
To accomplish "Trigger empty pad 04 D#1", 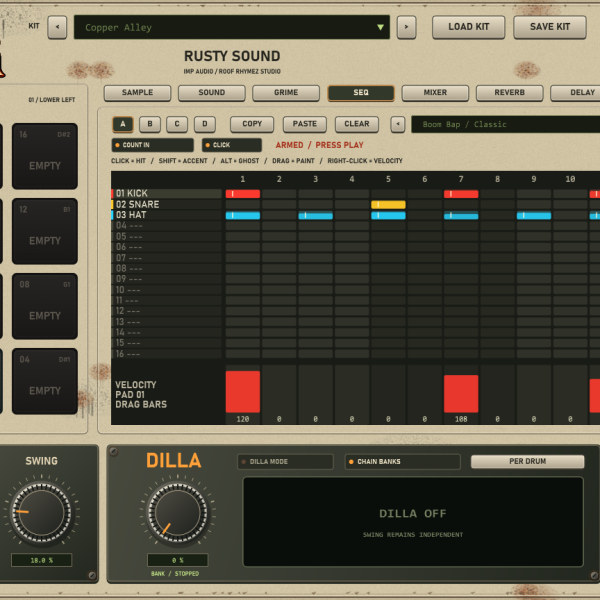I will (45, 381).
